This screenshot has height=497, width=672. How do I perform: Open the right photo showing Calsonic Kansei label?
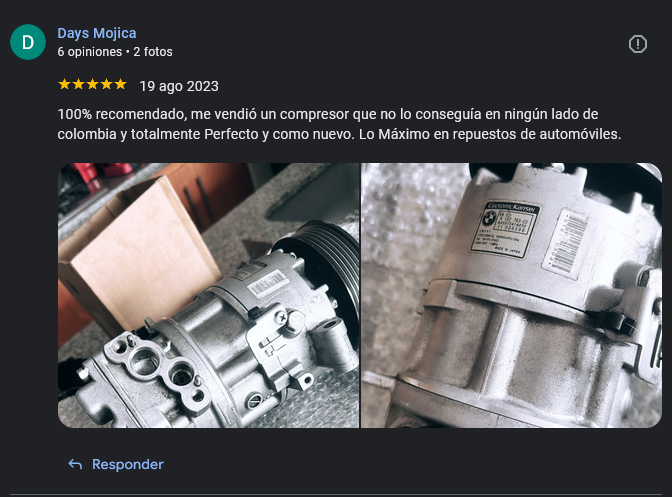point(512,295)
